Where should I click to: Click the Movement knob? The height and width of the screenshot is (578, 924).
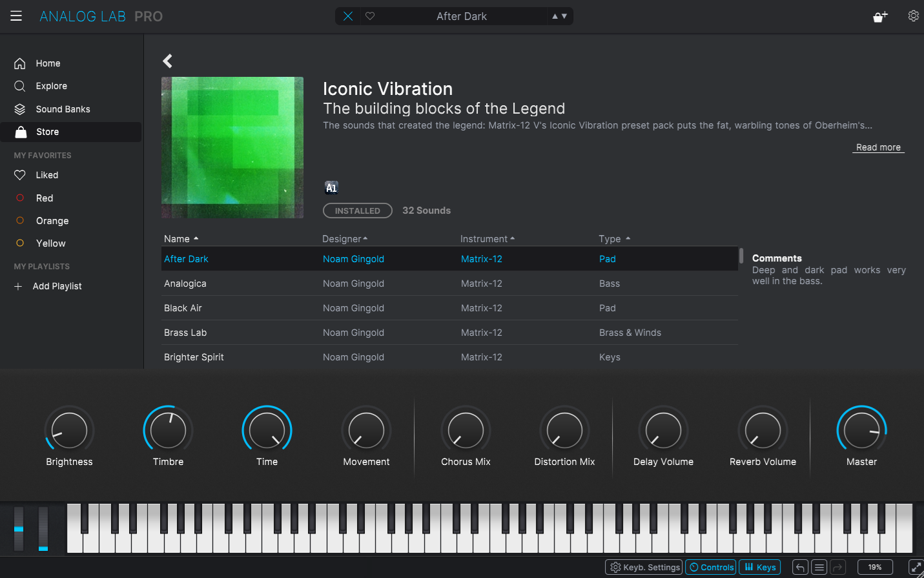pyautogui.click(x=366, y=430)
